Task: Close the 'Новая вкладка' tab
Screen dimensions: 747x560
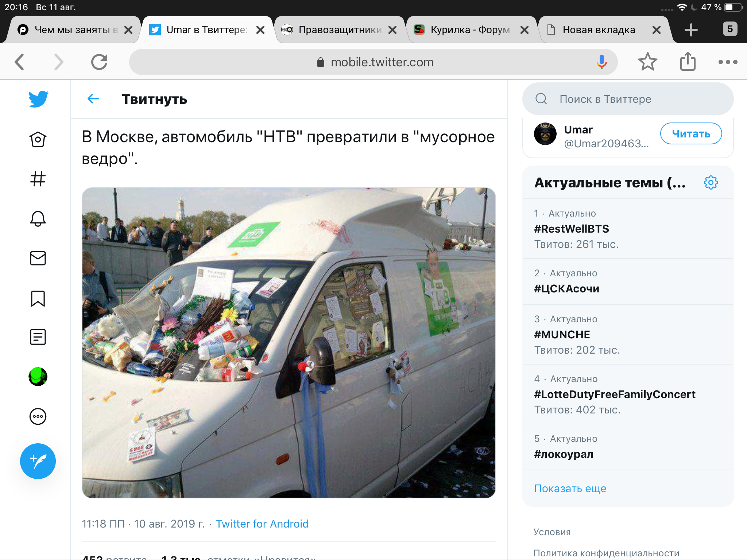Action: (x=657, y=30)
